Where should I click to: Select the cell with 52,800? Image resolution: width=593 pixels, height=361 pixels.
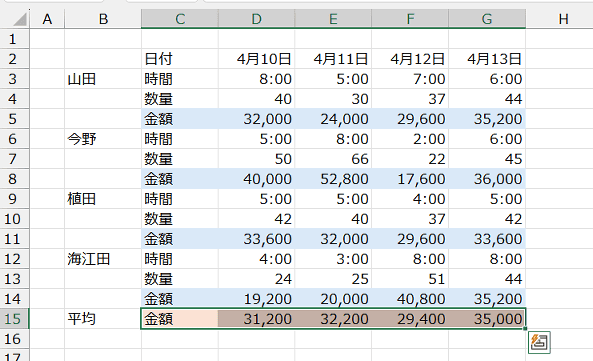(x=333, y=179)
